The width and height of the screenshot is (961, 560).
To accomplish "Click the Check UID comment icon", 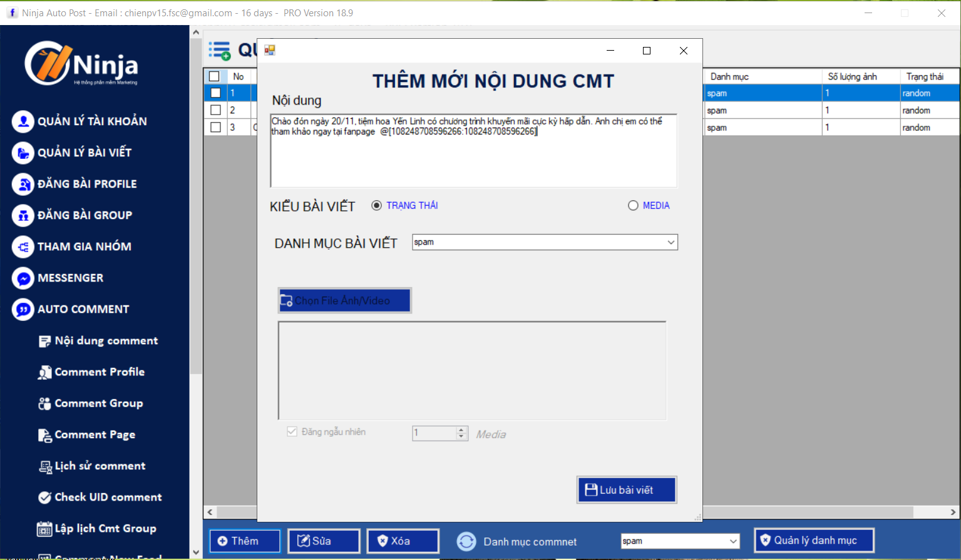I will [x=44, y=497].
